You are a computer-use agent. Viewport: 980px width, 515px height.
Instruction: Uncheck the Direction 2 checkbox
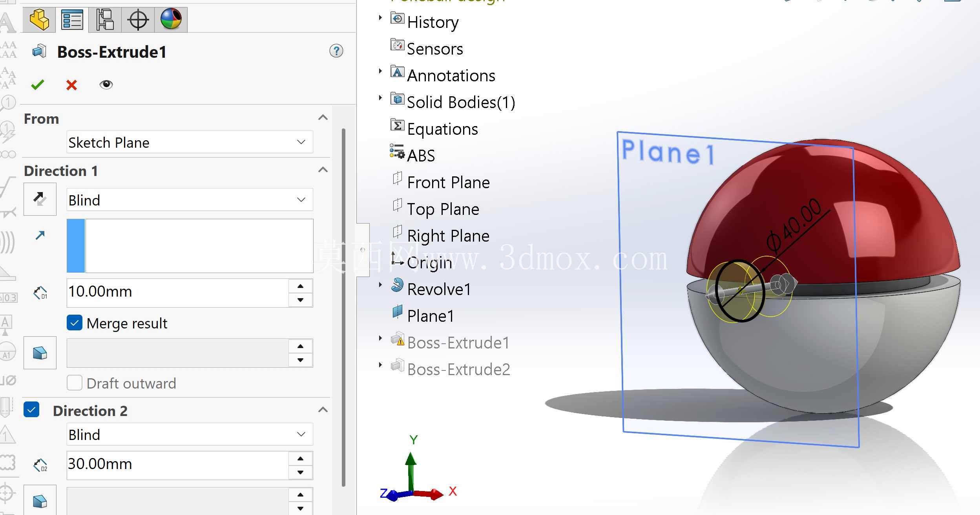point(31,409)
